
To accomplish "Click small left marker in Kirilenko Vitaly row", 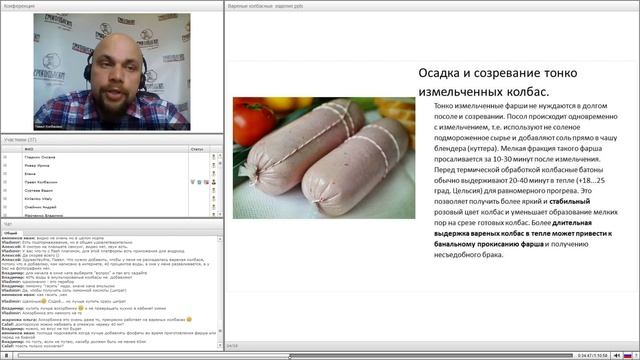I will [5, 199].
